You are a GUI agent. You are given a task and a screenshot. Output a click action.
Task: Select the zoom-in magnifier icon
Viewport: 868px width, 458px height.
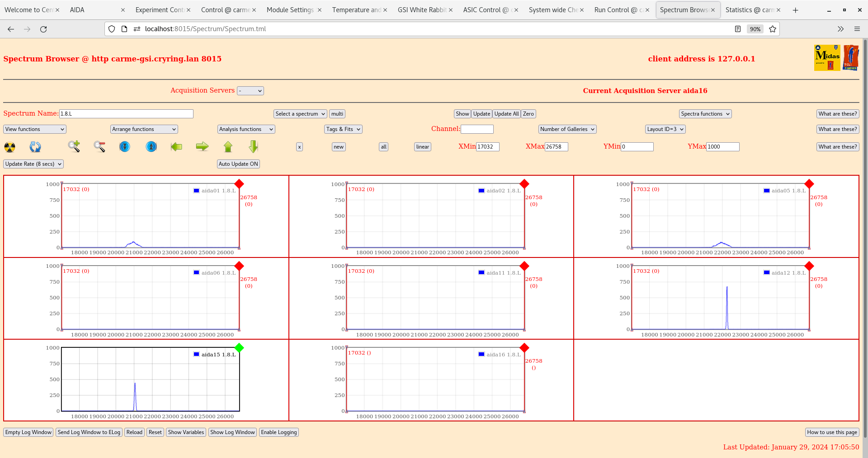pos(74,147)
